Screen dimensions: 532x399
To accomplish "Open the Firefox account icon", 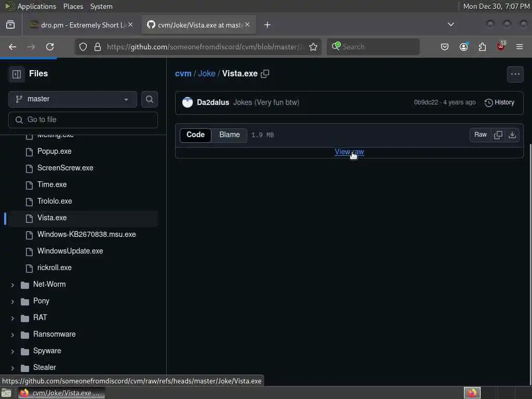I will click(x=463, y=47).
